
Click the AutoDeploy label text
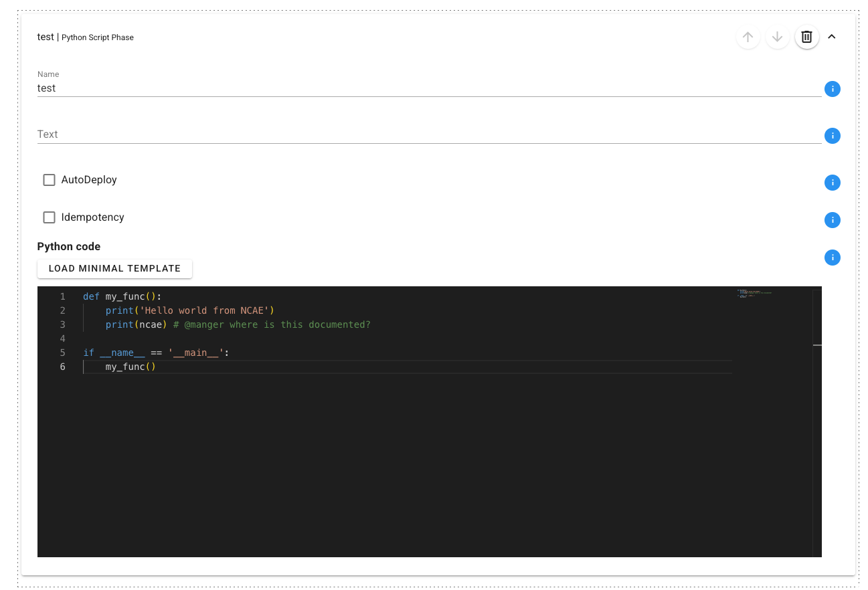(89, 180)
